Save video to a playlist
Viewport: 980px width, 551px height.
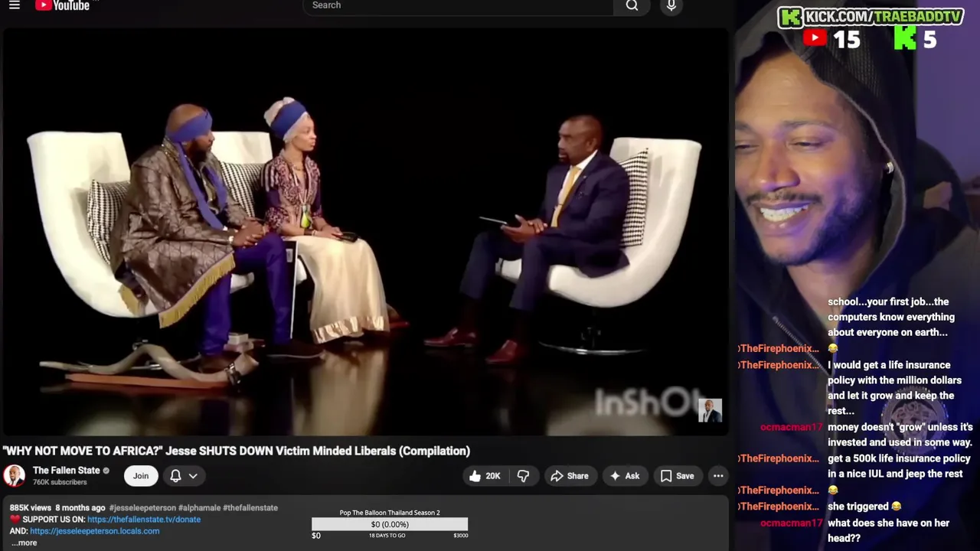677,476
